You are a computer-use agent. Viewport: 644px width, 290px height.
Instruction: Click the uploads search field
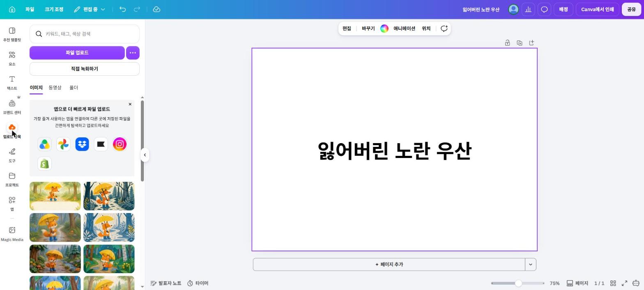[85, 34]
